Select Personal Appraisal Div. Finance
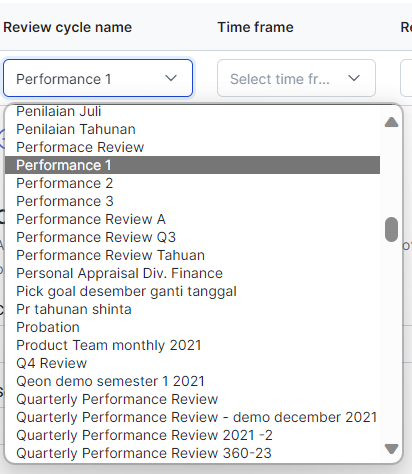Viewport: 412px width, 474px height. (x=192, y=273)
